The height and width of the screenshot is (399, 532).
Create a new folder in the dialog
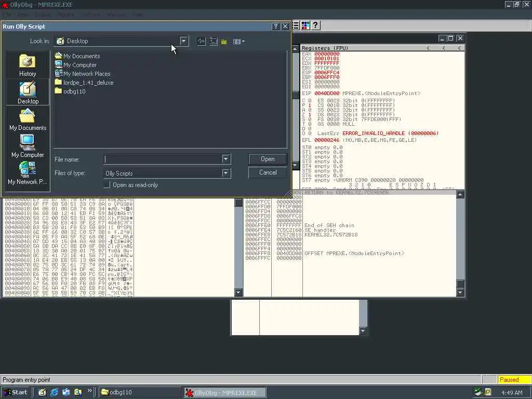(x=224, y=42)
